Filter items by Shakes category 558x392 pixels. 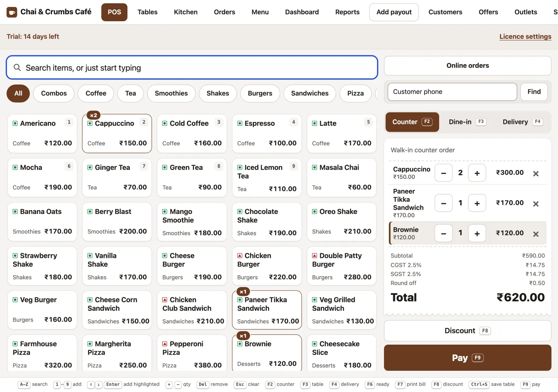point(218,93)
